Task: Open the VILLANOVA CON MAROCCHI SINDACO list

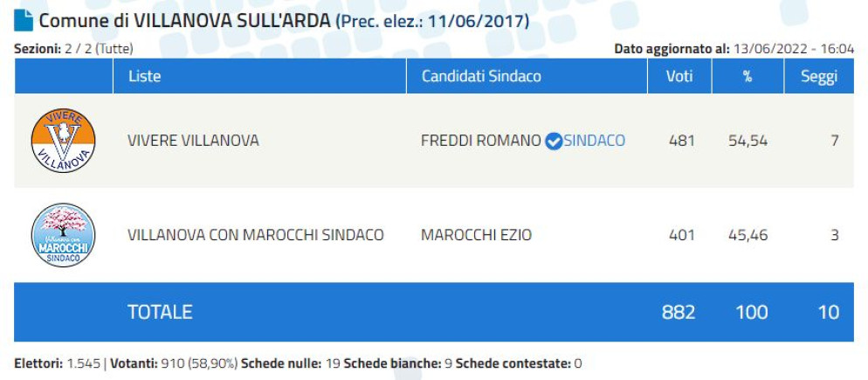Action: pos(255,235)
